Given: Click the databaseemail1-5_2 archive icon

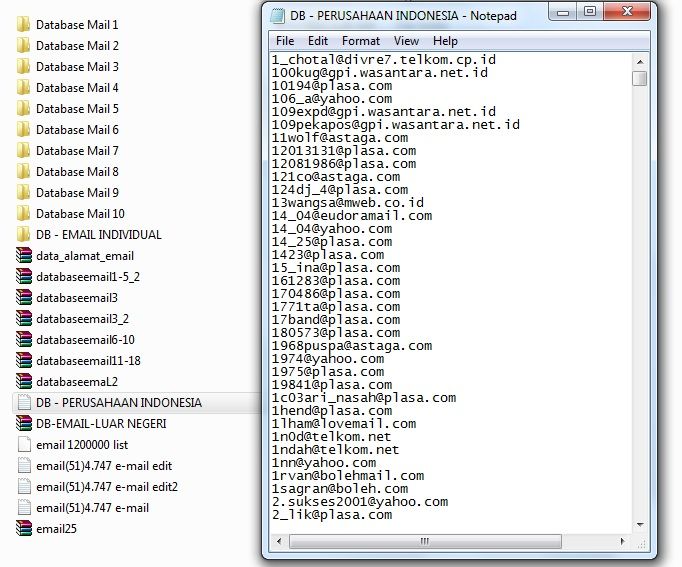Looking at the screenshot, I should 24,277.
